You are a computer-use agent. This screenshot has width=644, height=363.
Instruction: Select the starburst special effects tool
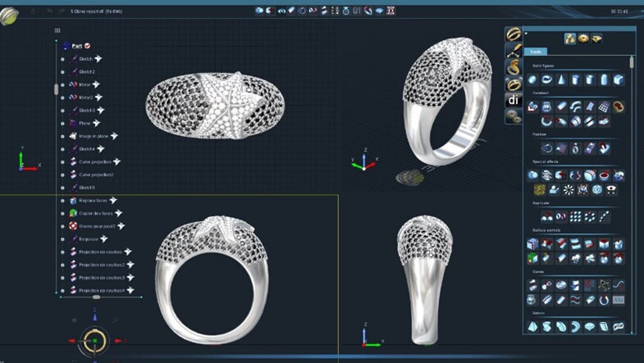(x=568, y=190)
